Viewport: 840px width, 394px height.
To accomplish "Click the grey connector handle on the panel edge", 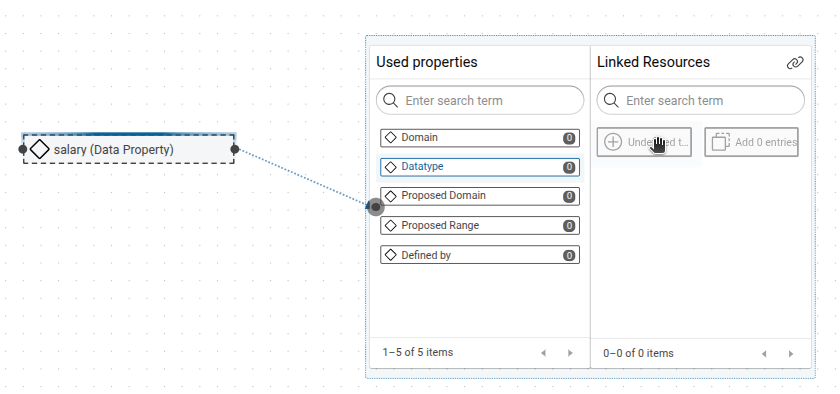I will [376, 206].
